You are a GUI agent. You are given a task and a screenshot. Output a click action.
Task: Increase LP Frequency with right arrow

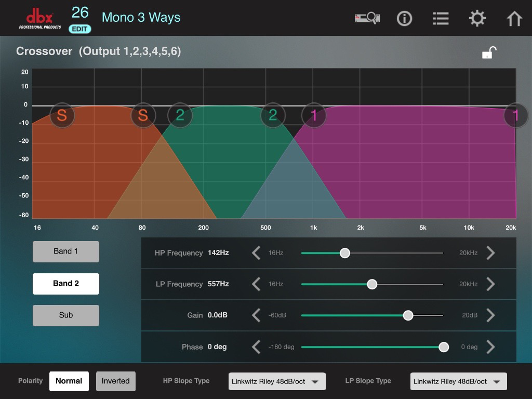click(x=490, y=284)
